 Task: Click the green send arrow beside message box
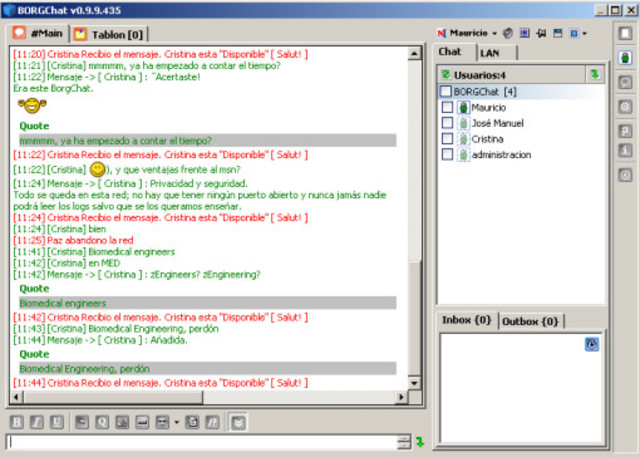point(420,441)
